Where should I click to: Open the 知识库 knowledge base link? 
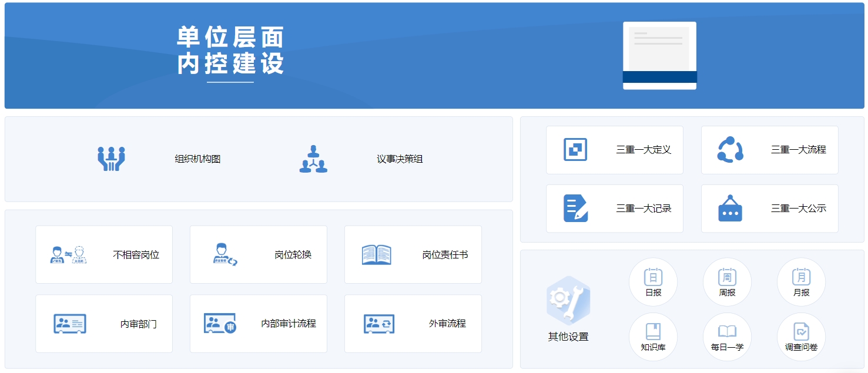653,337
